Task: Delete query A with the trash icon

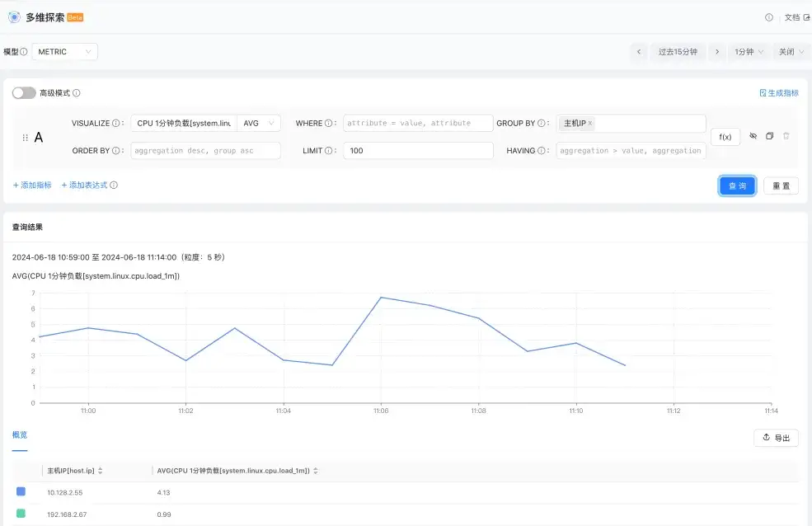Action: pos(786,136)
